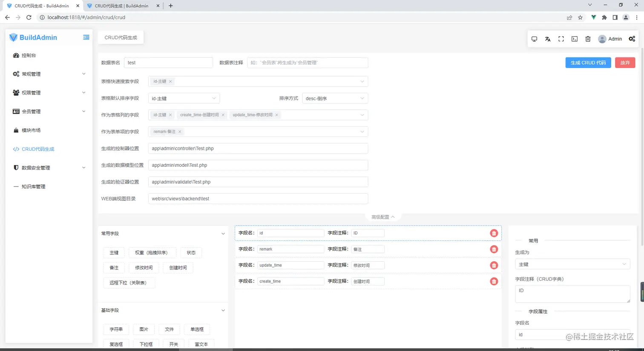The height and width of the screenshot is (351, 644).
Task: Click the 数据表注释 input field
Action: click(308, 63)
